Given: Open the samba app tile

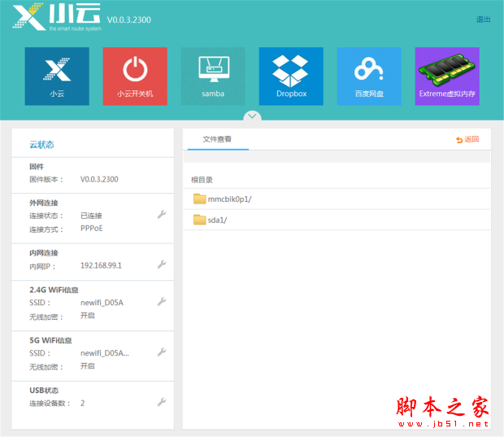Looking at the screenshot, I should coord(213,76).
